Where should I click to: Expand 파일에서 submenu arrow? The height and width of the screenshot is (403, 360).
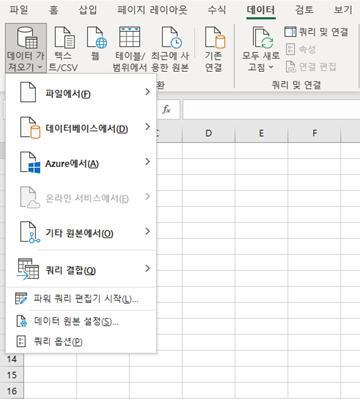click(148, 92)
